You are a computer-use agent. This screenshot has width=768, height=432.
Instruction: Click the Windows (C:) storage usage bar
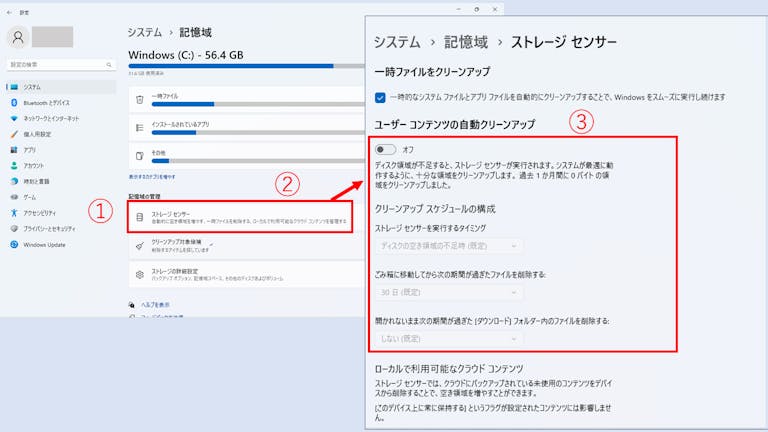[246, 66]
